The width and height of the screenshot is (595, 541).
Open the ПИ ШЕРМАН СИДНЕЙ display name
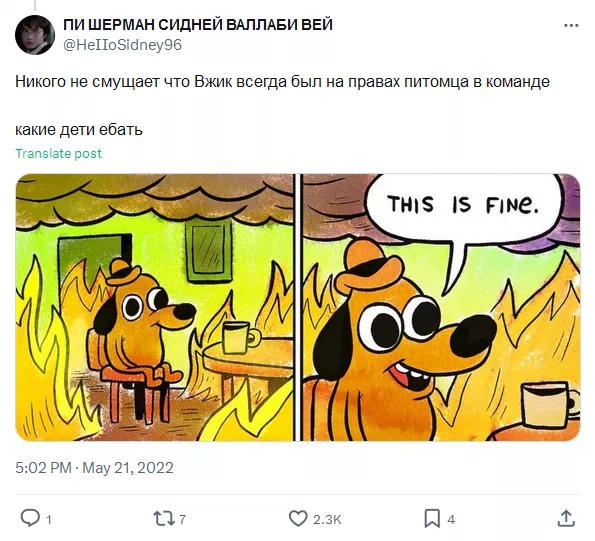198,25
